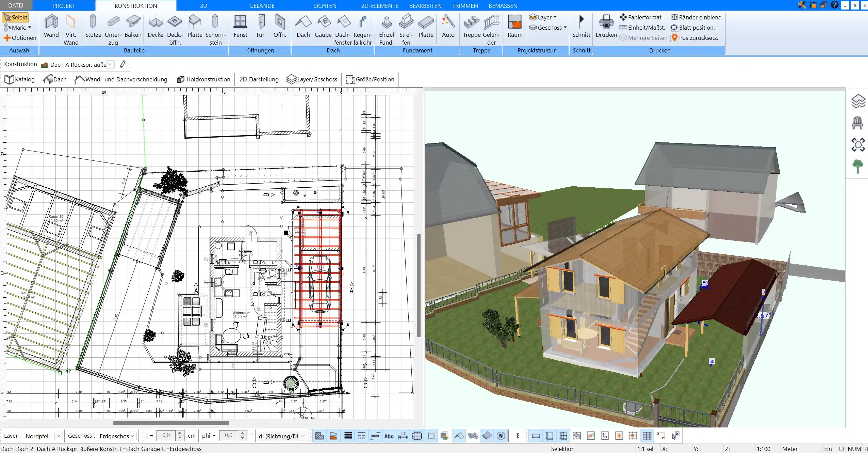
Task: Click the Katalog button
Action: (x=20, y=79)
